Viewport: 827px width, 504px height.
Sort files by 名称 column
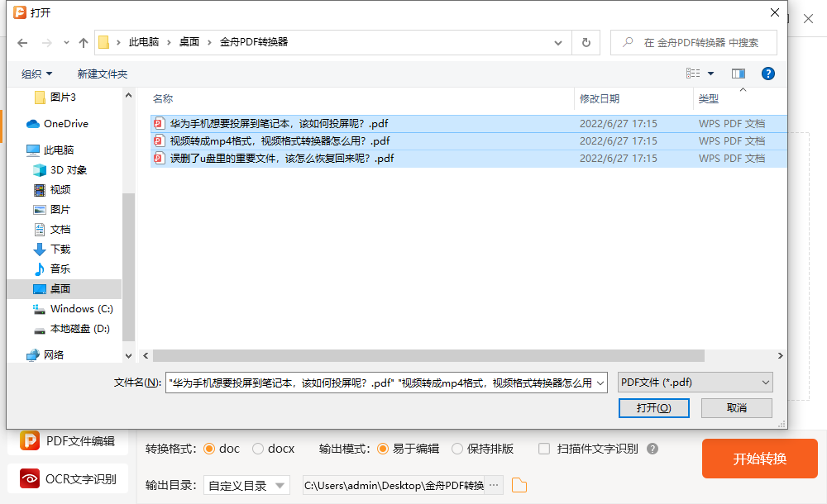(x=162, y=98)
